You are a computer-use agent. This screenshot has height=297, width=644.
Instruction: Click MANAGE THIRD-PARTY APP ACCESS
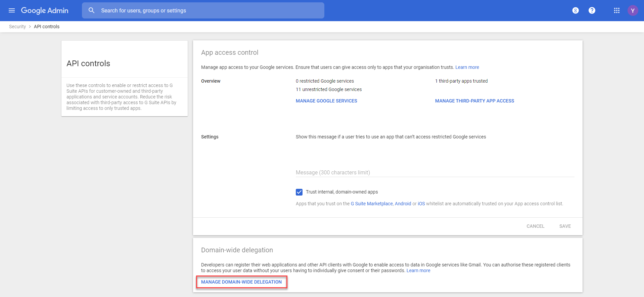click(x=474, y=101)
